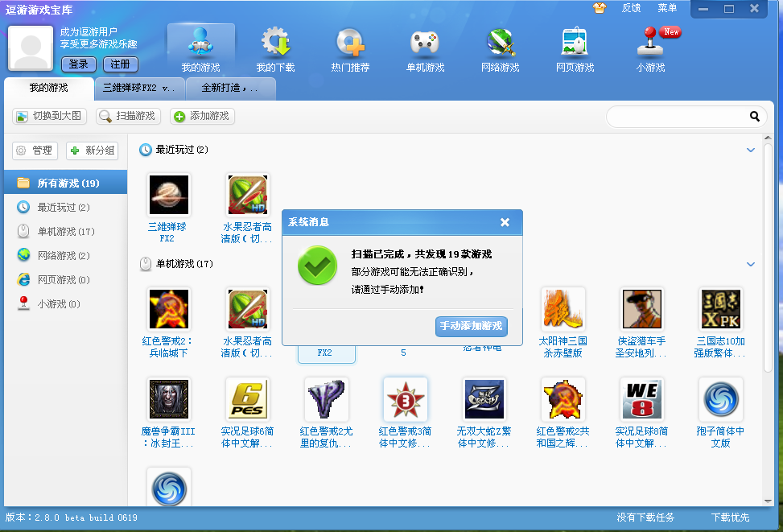Open 侠盗猎车手圣安地列 game icon
The height and width of the screenshot is (532, 783).
tap(641, 309)
